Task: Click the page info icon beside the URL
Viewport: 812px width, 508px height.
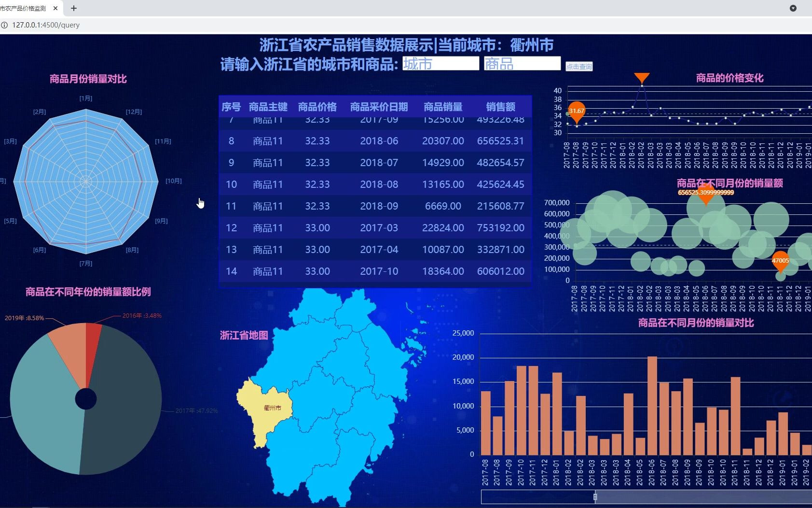Action: 4,25
